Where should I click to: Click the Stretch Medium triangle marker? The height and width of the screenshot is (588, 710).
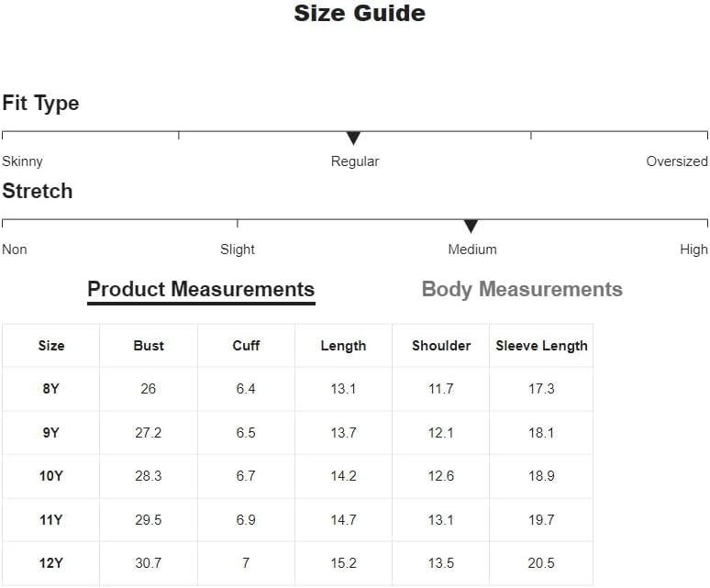[471, 227]
